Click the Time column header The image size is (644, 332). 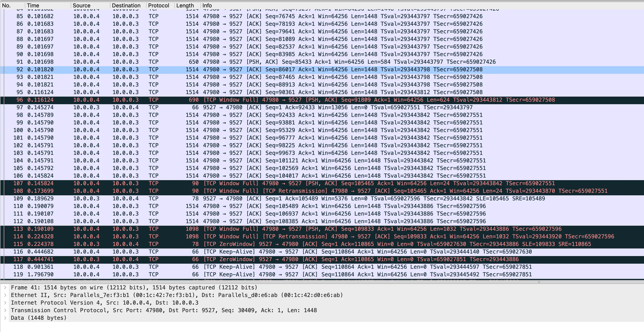point(33,5)
